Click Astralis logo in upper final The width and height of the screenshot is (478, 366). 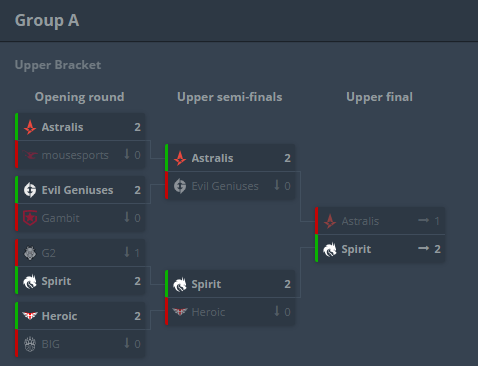(330, 221)
